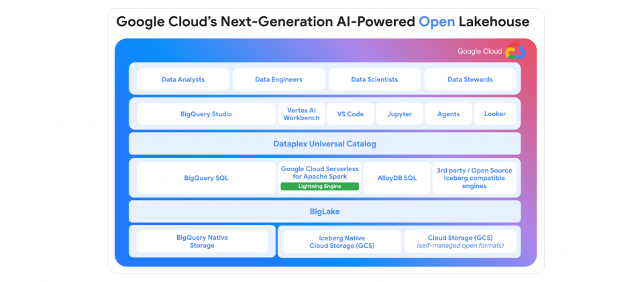Click the blue word Open in title
This screenshot has width=644, height=282.
pos(437,21)
